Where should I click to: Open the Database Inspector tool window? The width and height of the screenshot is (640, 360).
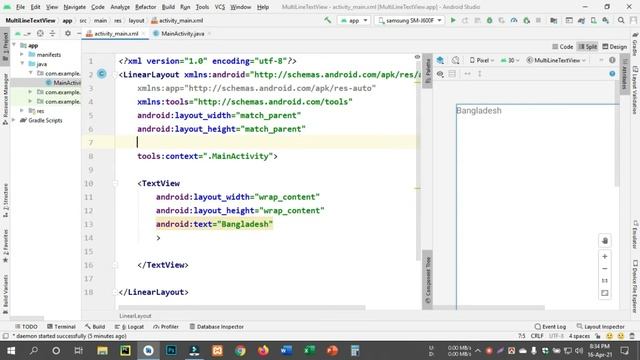(x=217, y=327)
